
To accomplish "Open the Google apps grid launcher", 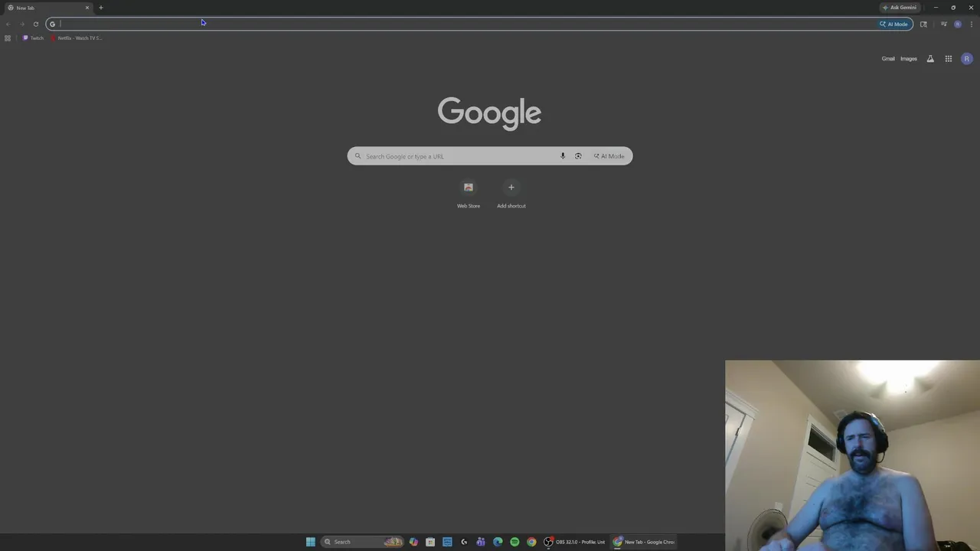I will point(949,59).
